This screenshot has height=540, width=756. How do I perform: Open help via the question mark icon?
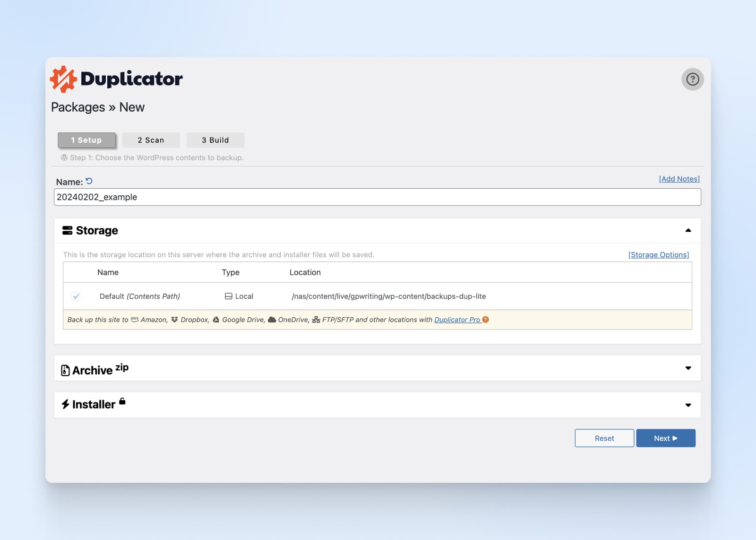point(692,79)
